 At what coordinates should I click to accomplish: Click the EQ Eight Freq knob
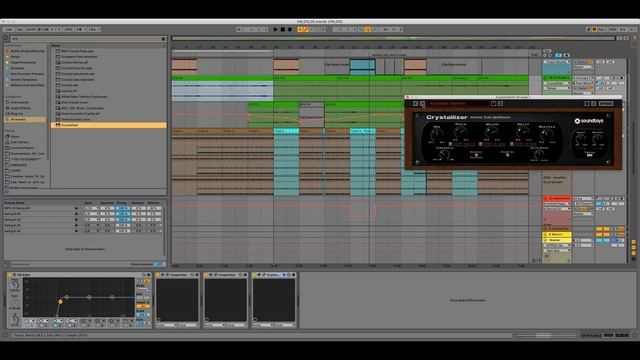pos(15,284)
